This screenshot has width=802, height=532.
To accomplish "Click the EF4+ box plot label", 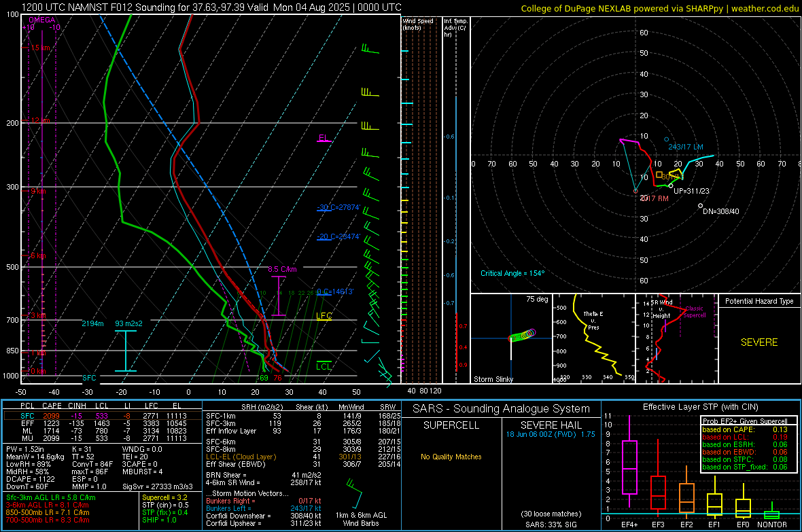I will coord(629,525).
